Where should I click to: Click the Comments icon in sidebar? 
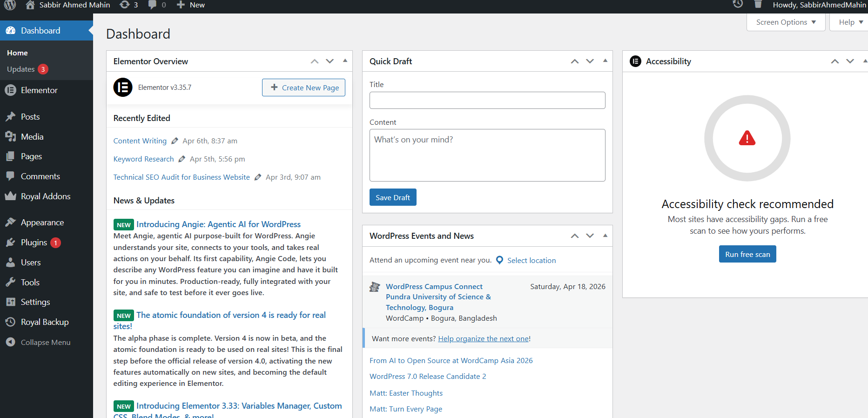[11, 176]
